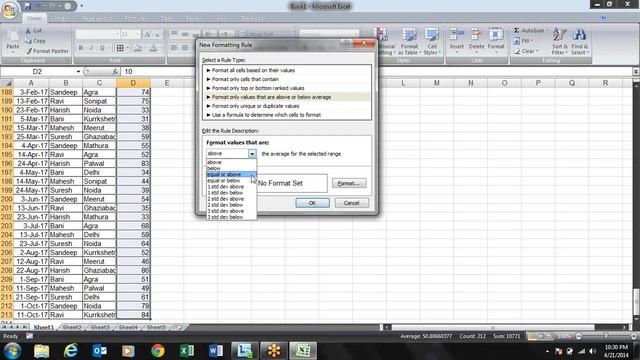Select 'Use a formula to determine' rule

click(287, 115)
